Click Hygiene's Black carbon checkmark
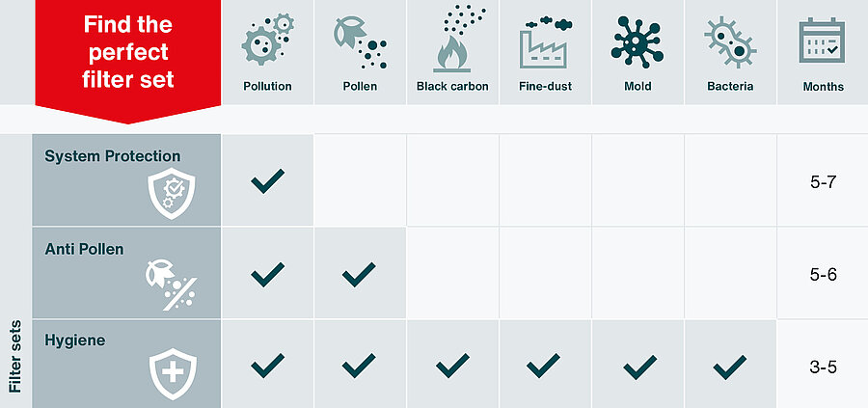Viewport: 868px width, 408px height. pos(452,366)
